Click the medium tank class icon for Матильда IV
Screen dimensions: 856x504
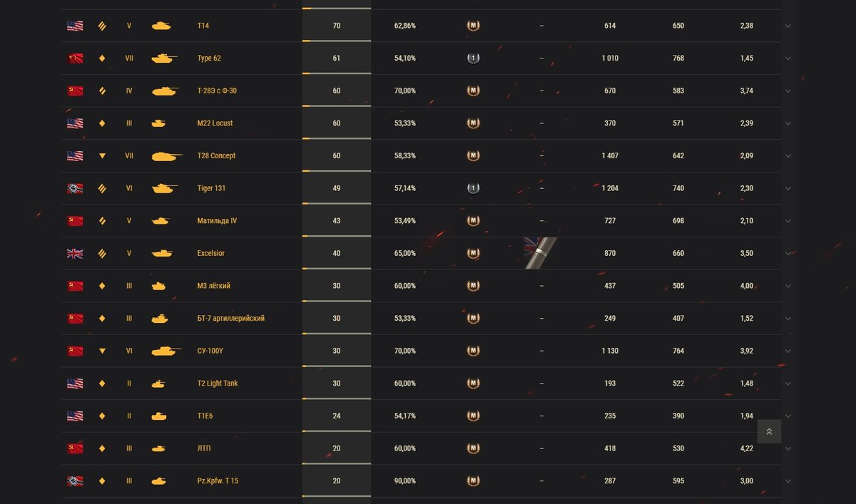102,221
